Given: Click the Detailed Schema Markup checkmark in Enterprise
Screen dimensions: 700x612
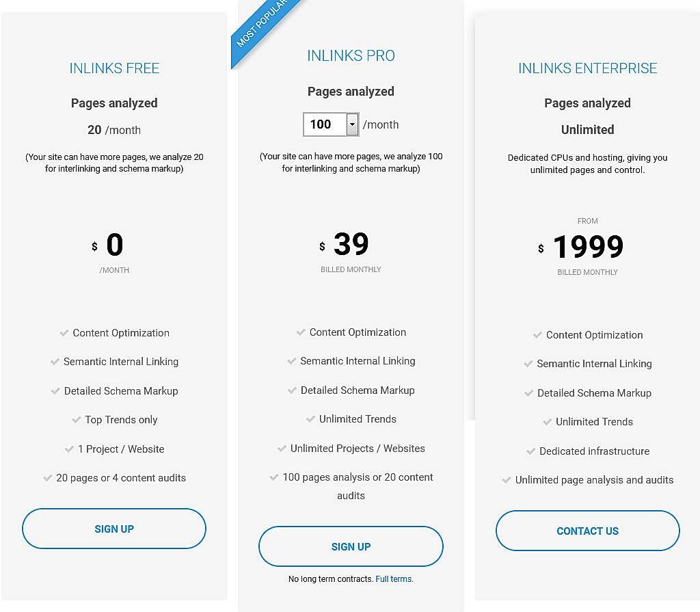Looking at the screenshot, I should click(529, 393).
